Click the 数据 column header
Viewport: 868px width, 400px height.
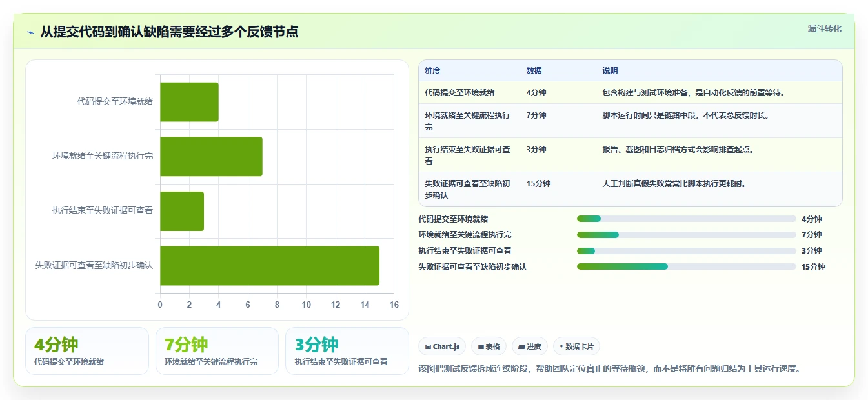coord(534,71)
